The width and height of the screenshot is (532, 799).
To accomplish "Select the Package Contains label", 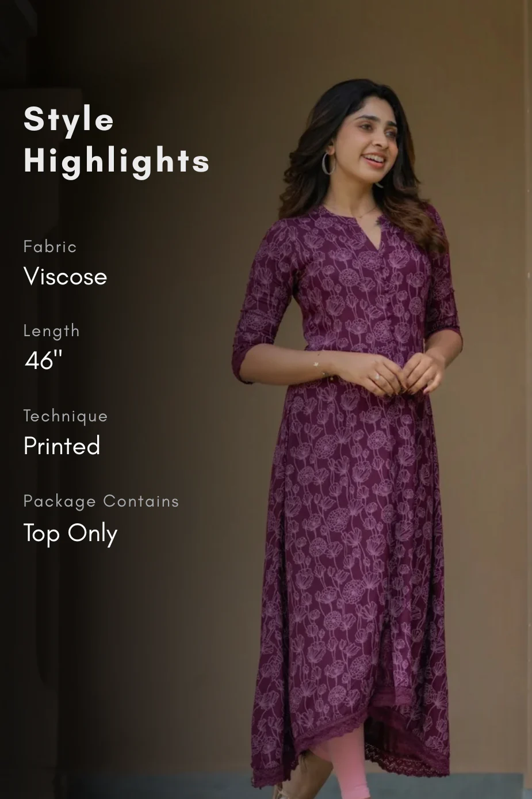I will (101, 501).
